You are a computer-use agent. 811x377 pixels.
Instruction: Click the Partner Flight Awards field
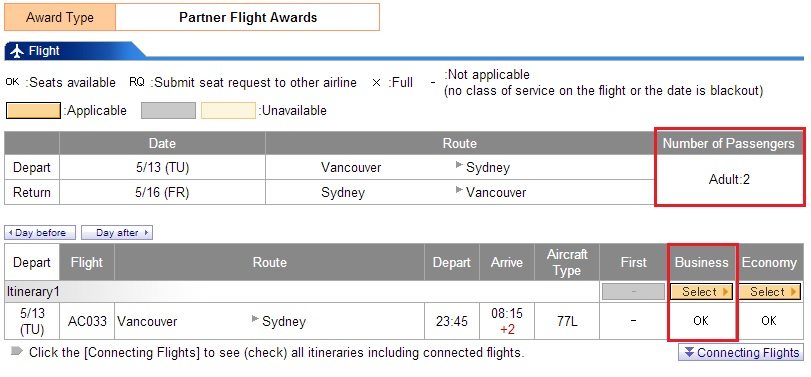pos(248,17)
